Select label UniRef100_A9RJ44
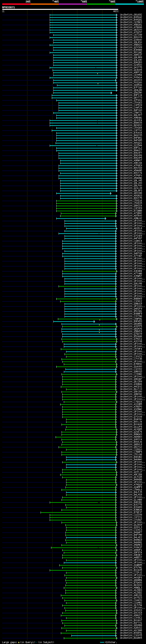 [131, 163]
